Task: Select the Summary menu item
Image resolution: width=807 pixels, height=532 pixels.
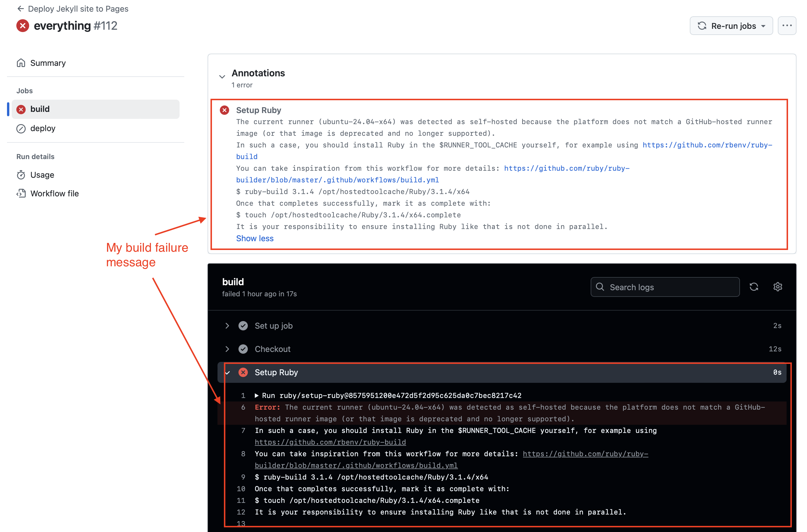Action: tap(48, 62)
